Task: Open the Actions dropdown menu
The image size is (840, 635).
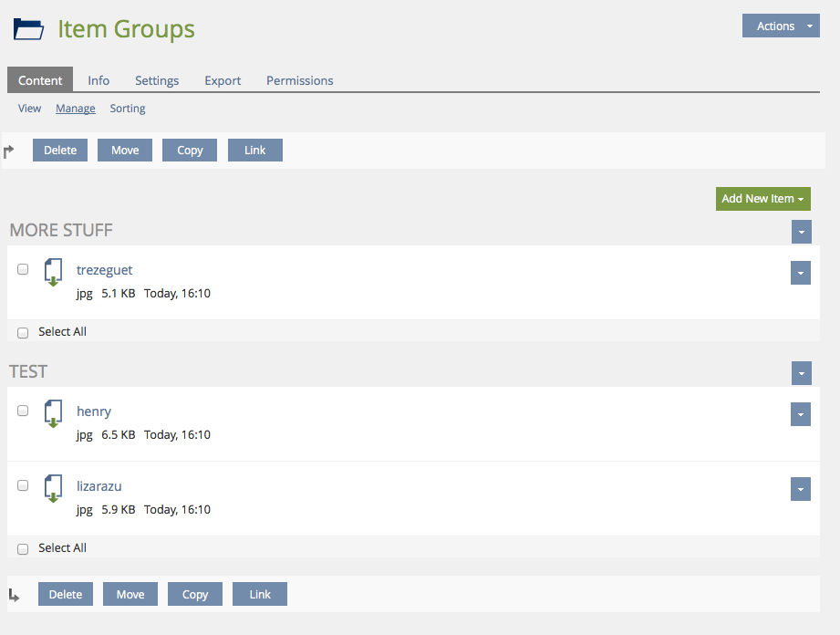Action: pos(781,26)
